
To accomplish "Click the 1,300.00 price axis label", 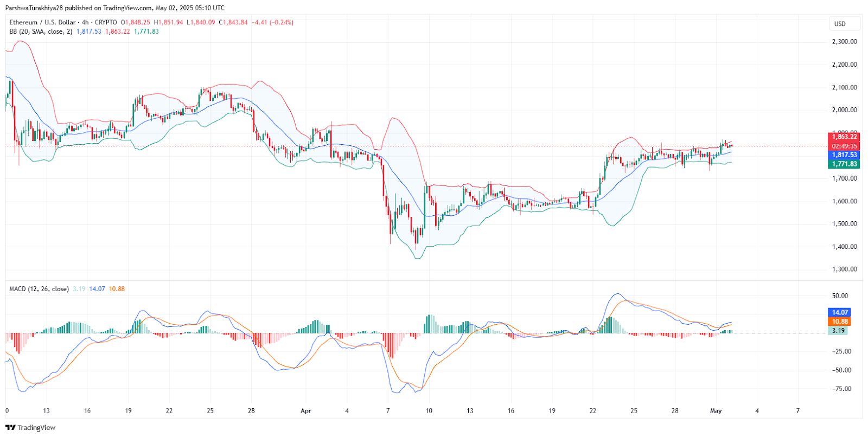I will tap(845, 269).
